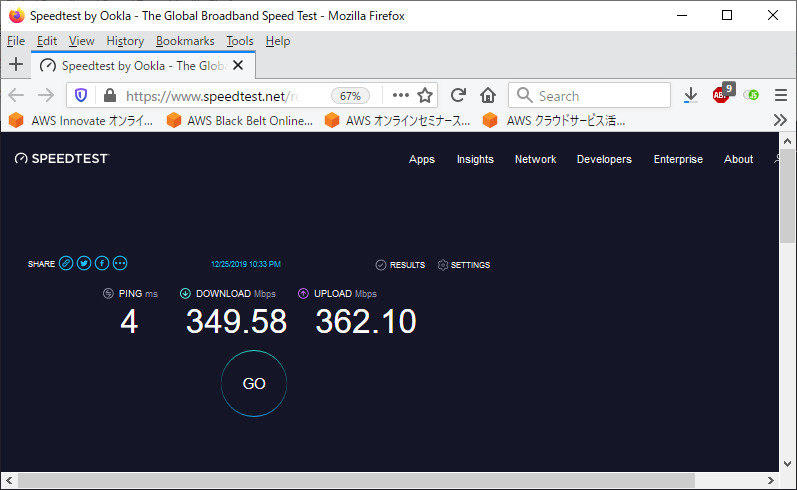Bookmark this page with star icon

[x=425, y=95]
